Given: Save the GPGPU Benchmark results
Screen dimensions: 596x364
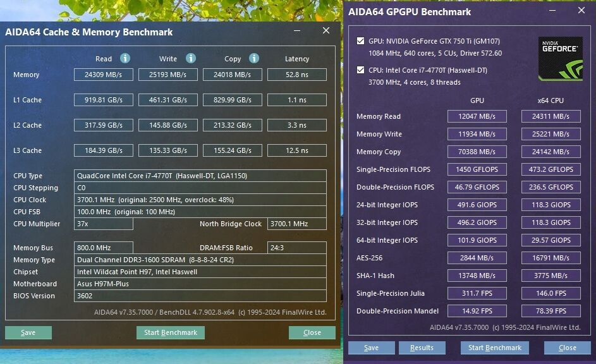Looking at the screenshot, I should [x=372, y=348].
